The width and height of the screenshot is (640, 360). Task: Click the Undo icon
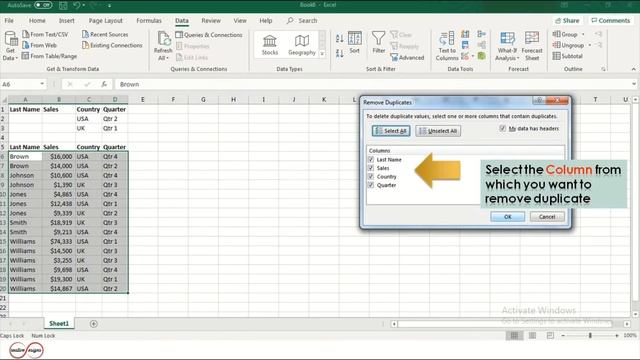pos(77,5)
